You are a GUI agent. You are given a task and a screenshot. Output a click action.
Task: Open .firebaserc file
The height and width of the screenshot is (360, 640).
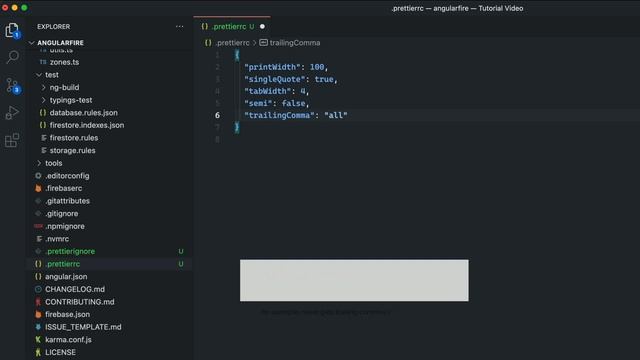tap(64, 189)
